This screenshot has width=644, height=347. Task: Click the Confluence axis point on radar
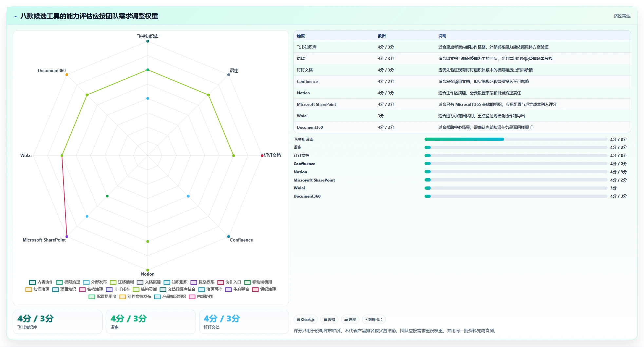point(229,237)
